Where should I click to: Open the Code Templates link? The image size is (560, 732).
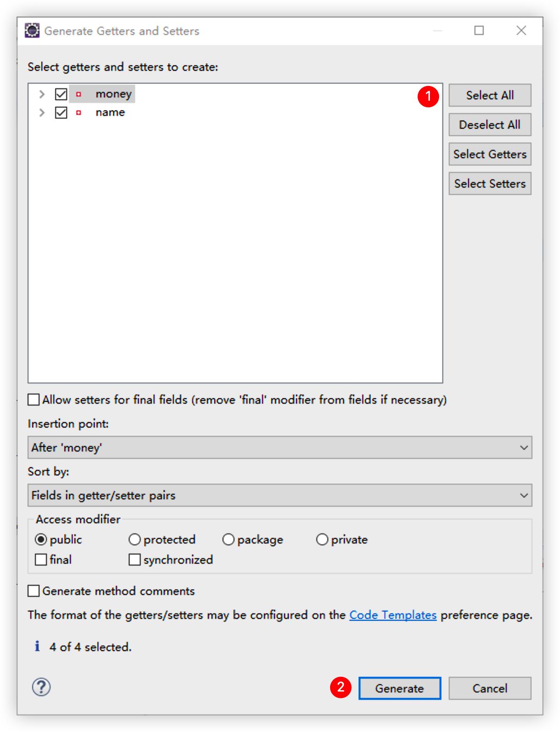pos(393,615)
